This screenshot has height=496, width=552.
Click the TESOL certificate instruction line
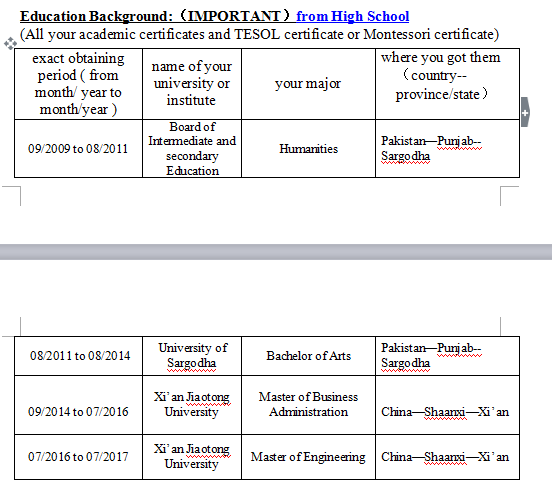pyautogui.click(x=259, y=34)
